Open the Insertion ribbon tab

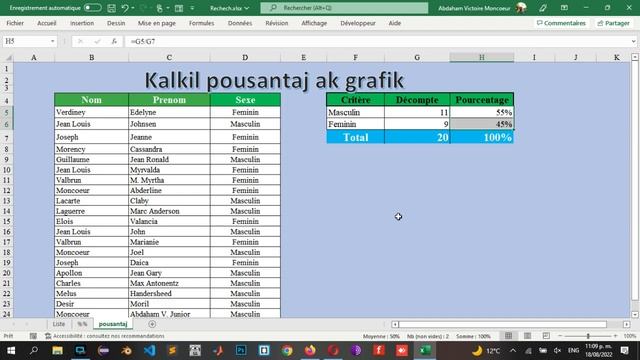point(82,23)
